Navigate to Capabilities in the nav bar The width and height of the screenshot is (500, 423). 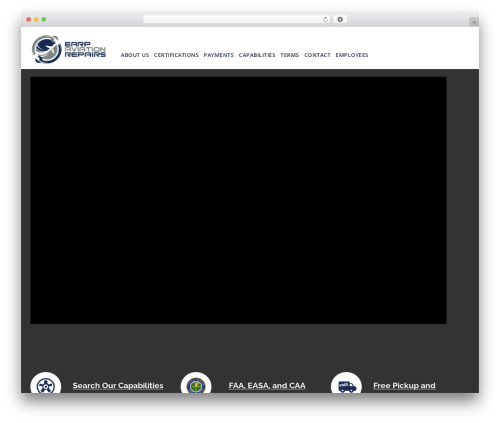(257, 55)
